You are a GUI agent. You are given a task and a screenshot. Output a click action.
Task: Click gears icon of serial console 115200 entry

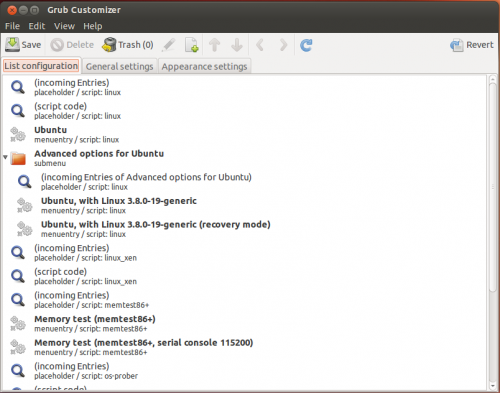pos(18,347)
